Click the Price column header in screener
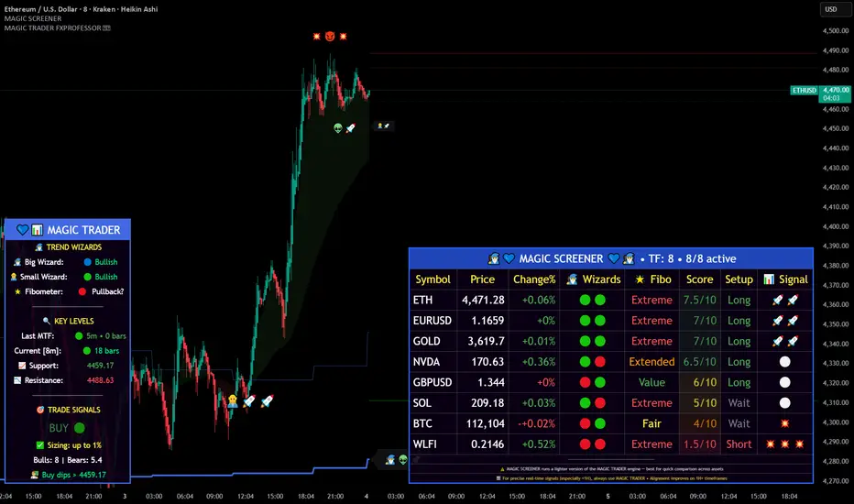 click(x=483, y=279)
